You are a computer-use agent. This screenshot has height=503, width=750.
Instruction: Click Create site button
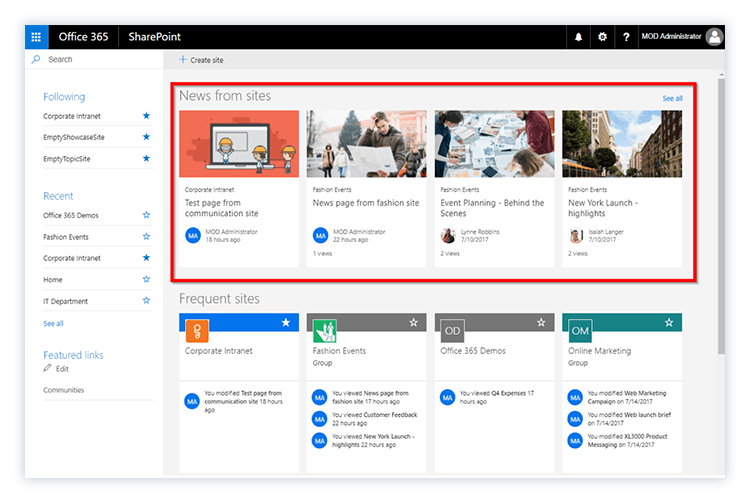click(201, 60)
